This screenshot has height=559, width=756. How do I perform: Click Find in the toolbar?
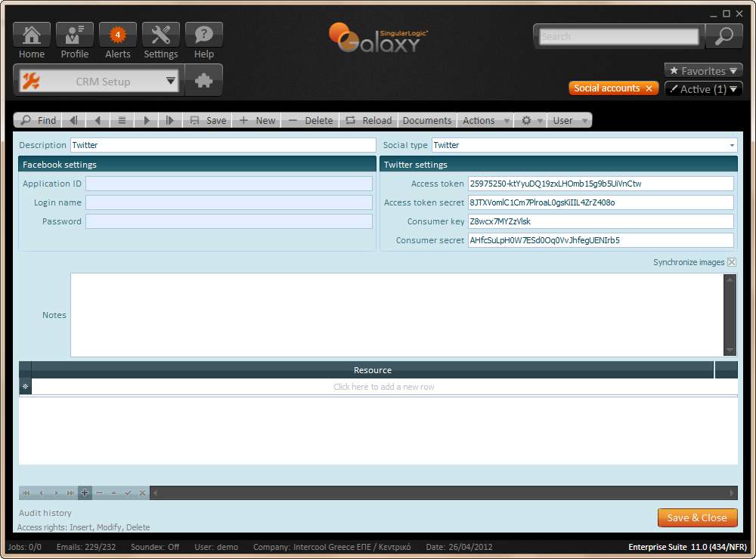point(38,120)
